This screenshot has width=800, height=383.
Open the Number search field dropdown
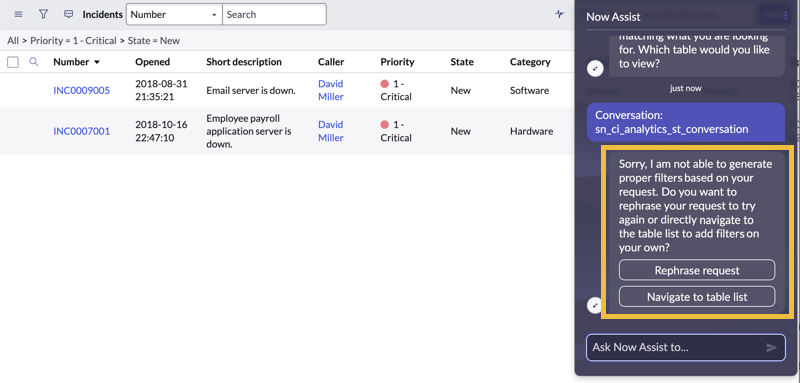click(174, 14)
